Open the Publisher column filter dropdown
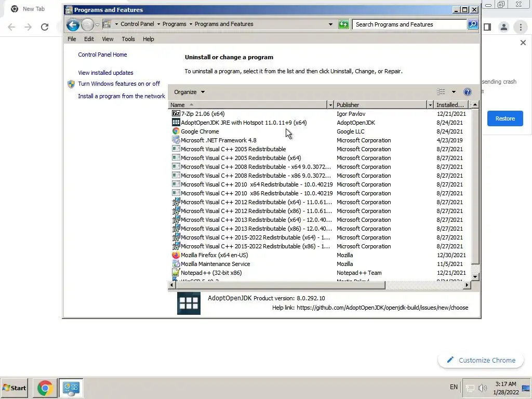532x399 pixels. click(430, 105)
